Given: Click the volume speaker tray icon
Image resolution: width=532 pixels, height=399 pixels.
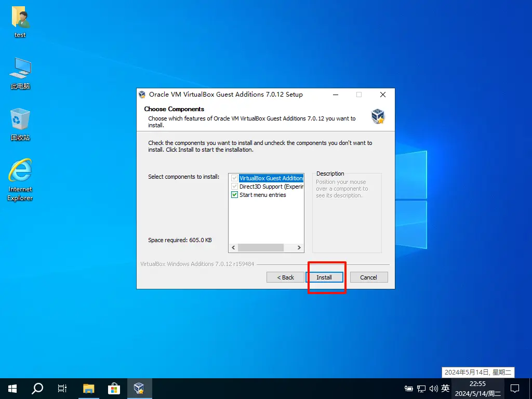Looking at the screenshot, I should (434, 389).
